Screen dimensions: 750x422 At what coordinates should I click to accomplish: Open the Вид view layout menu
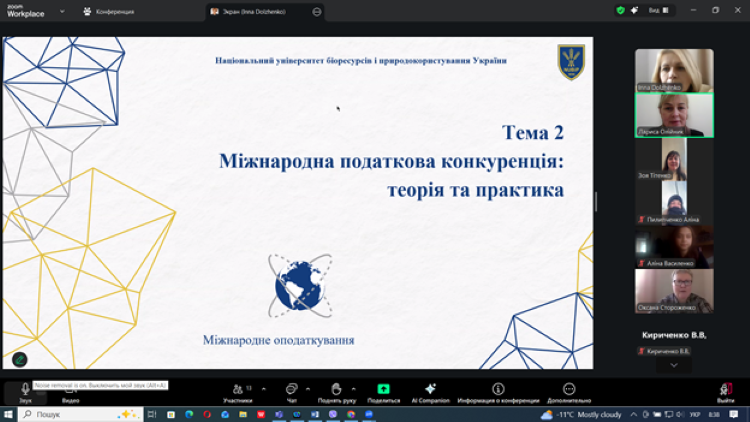pos(659,10)
